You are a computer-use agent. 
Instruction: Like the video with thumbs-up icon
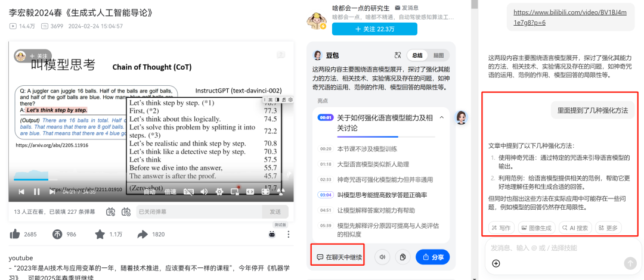(x=15, y=234)
